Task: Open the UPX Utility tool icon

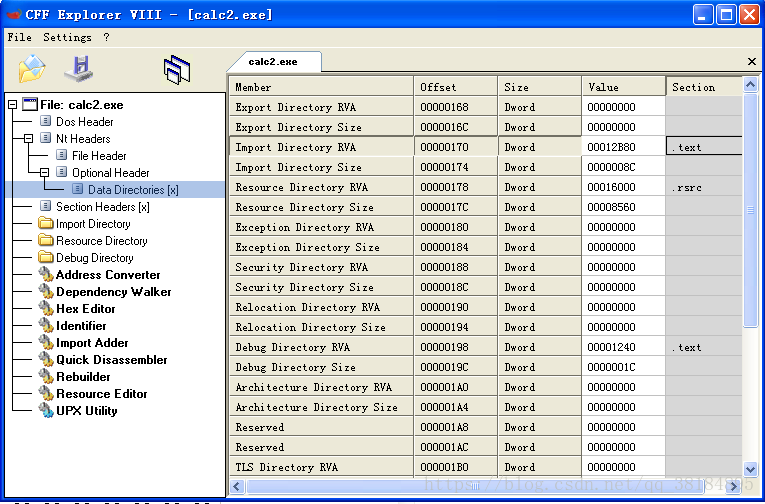Action: point(46,411)
